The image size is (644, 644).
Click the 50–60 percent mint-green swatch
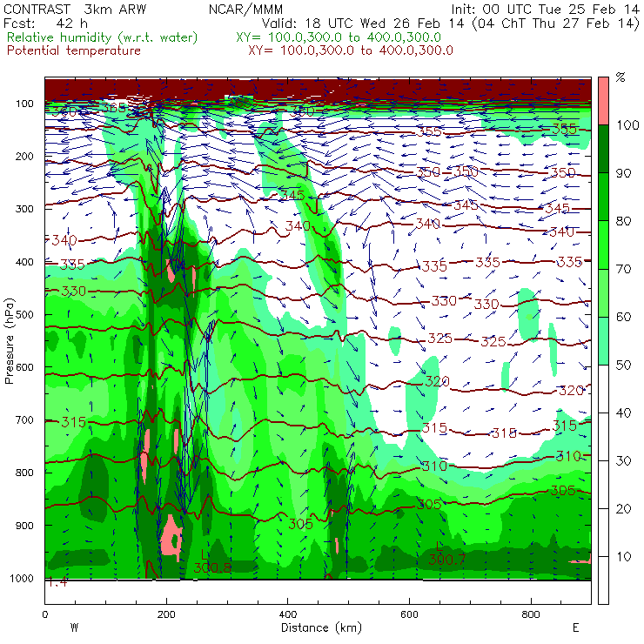603,341
